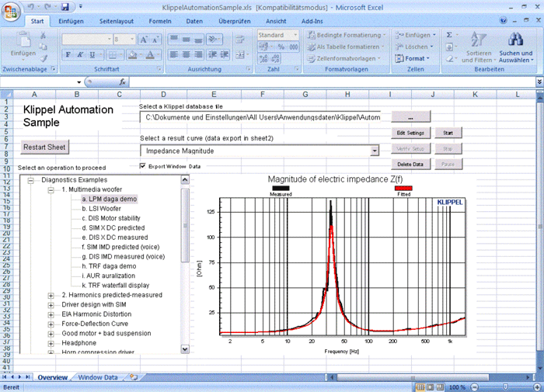Click the horizontal sheet scrollbar thumb

point(413,377)
